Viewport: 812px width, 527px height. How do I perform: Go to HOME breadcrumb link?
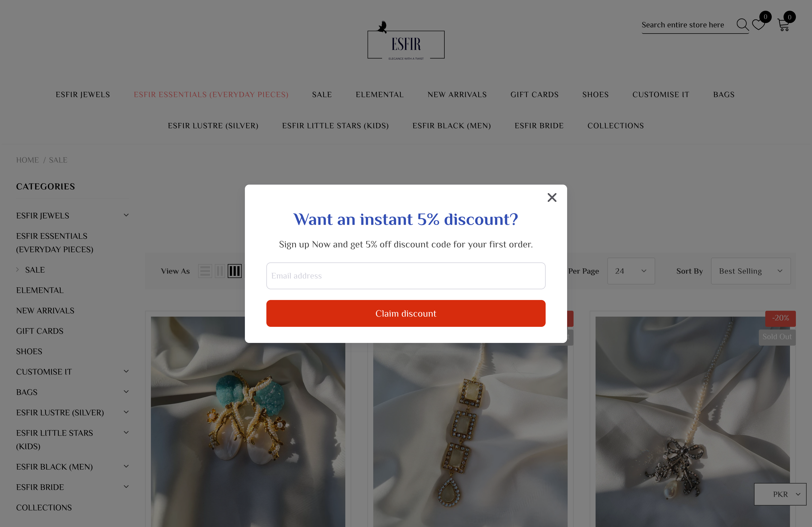pyautogui.click(x=28, y=160)
